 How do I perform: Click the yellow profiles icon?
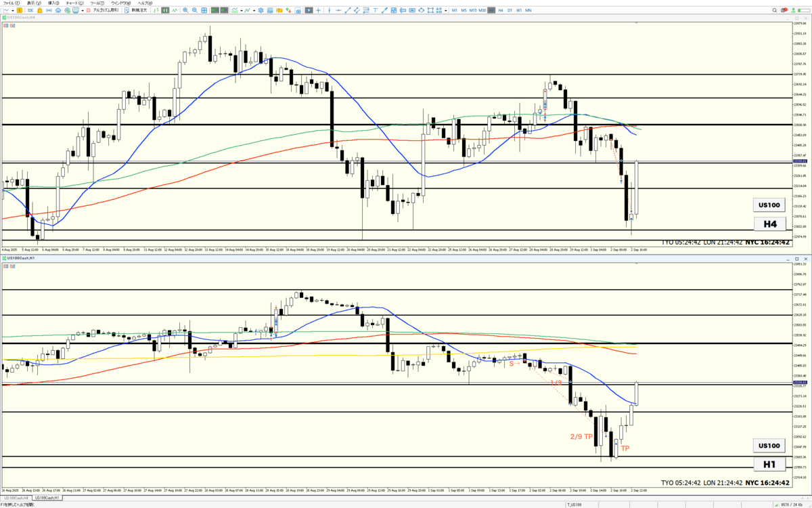[20, 11]
